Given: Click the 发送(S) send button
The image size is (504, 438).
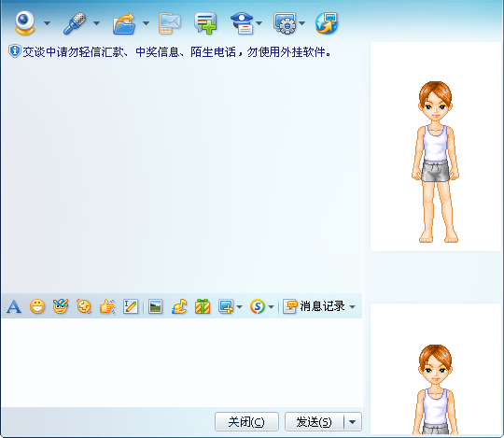Looking at the screenshot, I should [315, 421].
